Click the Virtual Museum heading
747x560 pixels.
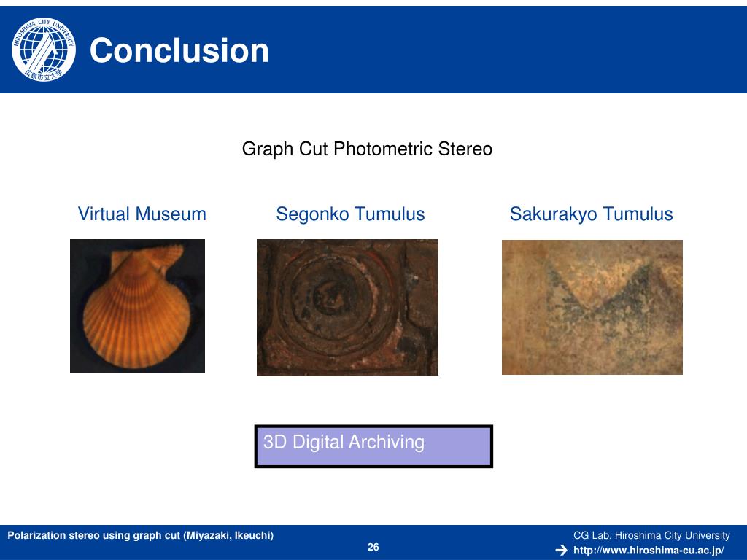[x=142, y=214]
